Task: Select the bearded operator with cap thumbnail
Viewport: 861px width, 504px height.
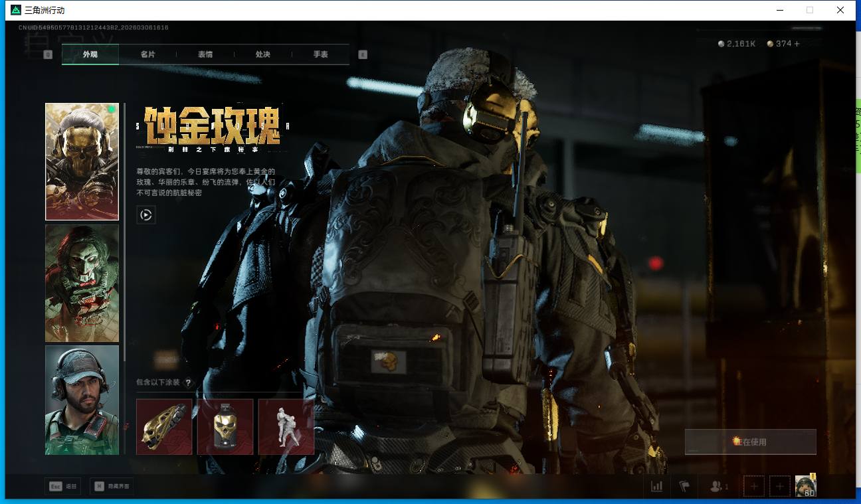Action: click(82, 400)
